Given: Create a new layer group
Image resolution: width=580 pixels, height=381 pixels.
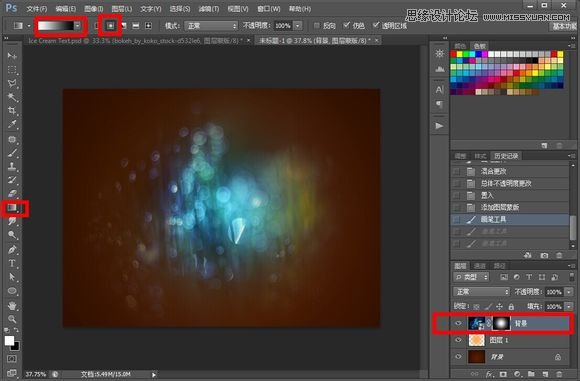Looking at the screenshot, I should pos(531,374).
